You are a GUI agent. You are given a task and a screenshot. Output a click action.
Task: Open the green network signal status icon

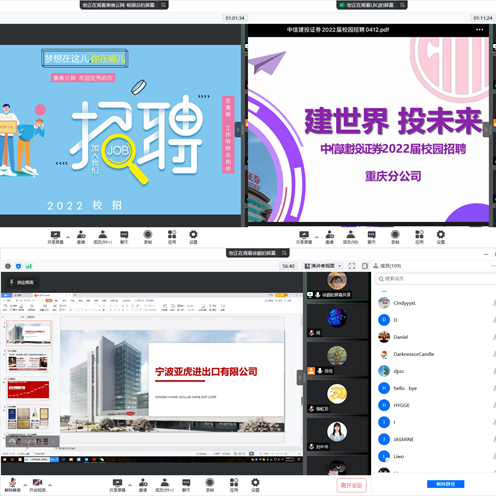(29, 266)
